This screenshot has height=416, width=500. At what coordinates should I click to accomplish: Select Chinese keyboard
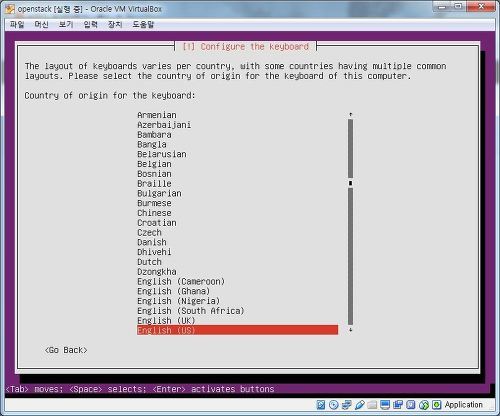(154, 213)
